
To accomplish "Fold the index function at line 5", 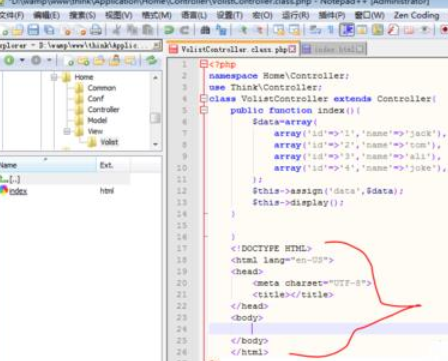I will (204, 110).
